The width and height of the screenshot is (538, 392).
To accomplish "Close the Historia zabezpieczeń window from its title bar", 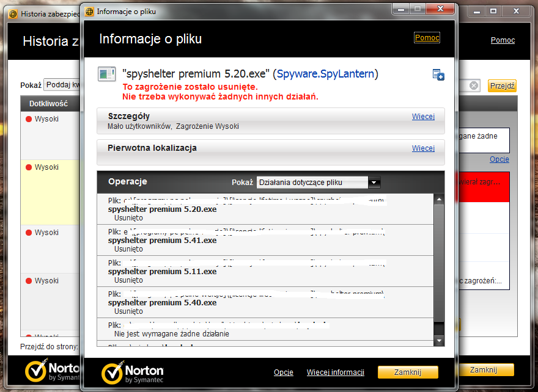I will [x=516, y=12].
